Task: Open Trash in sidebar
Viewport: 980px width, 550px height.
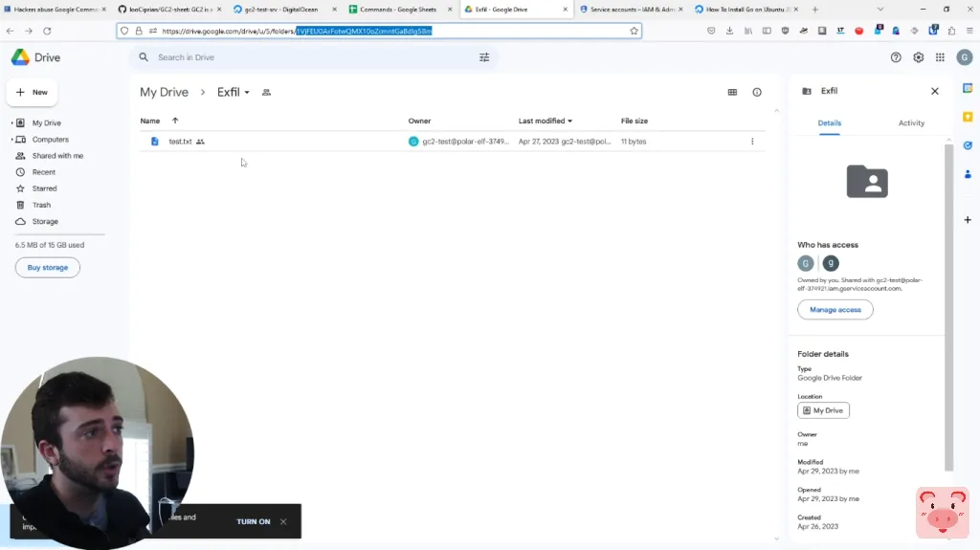Action: 41,205
